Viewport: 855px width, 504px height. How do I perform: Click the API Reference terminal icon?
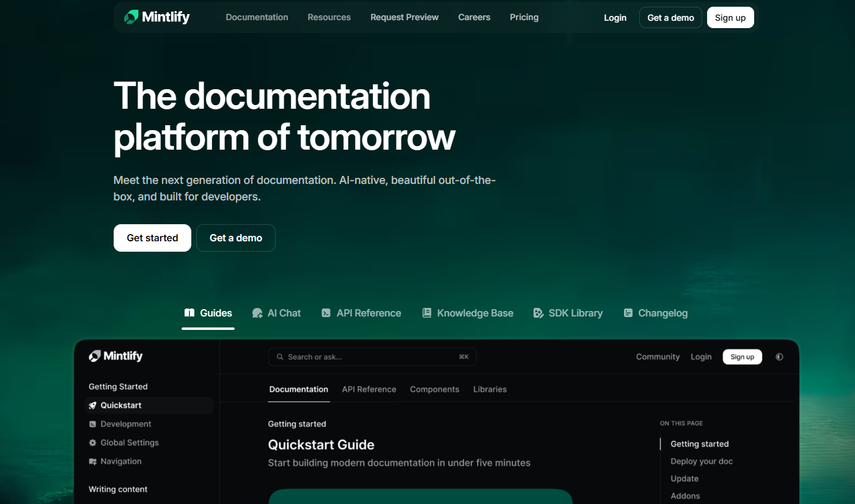pos(326,313)
